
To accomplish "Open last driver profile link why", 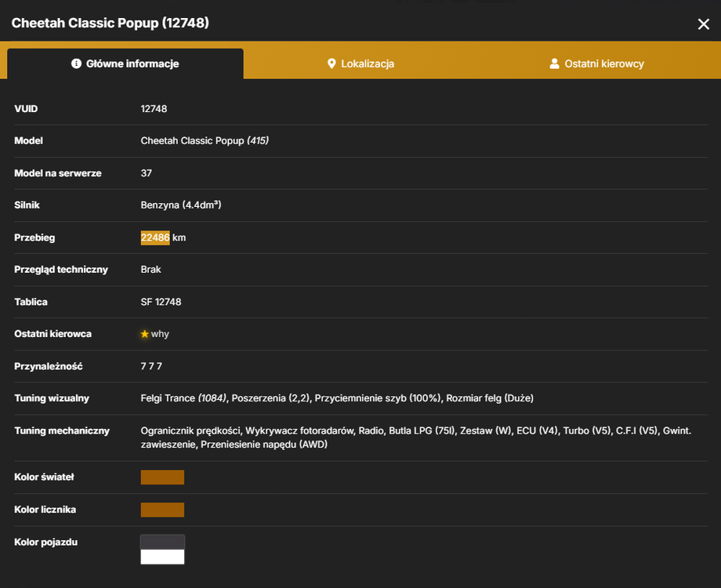I will tap(160, 333).
